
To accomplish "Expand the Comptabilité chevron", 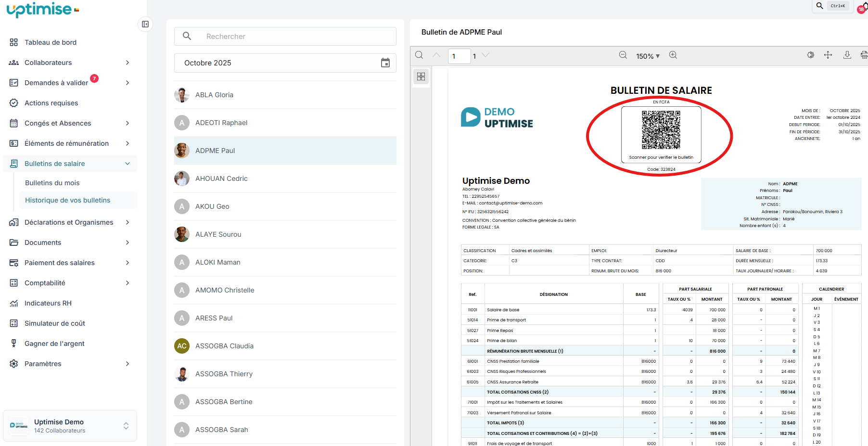I will [x=128, y=283].
